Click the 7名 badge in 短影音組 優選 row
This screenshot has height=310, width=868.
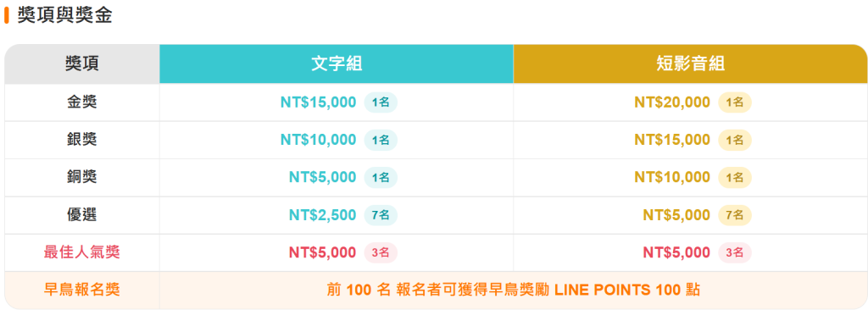735,215
